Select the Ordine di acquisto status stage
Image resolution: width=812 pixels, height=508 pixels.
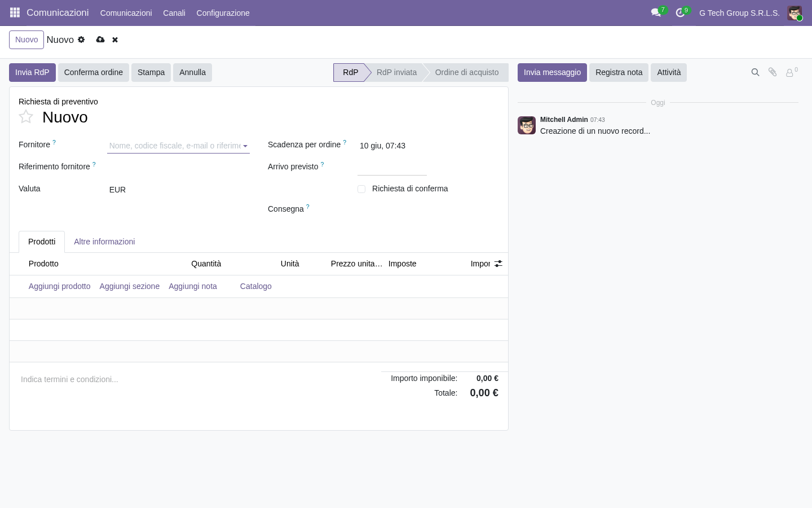(467, 72)
